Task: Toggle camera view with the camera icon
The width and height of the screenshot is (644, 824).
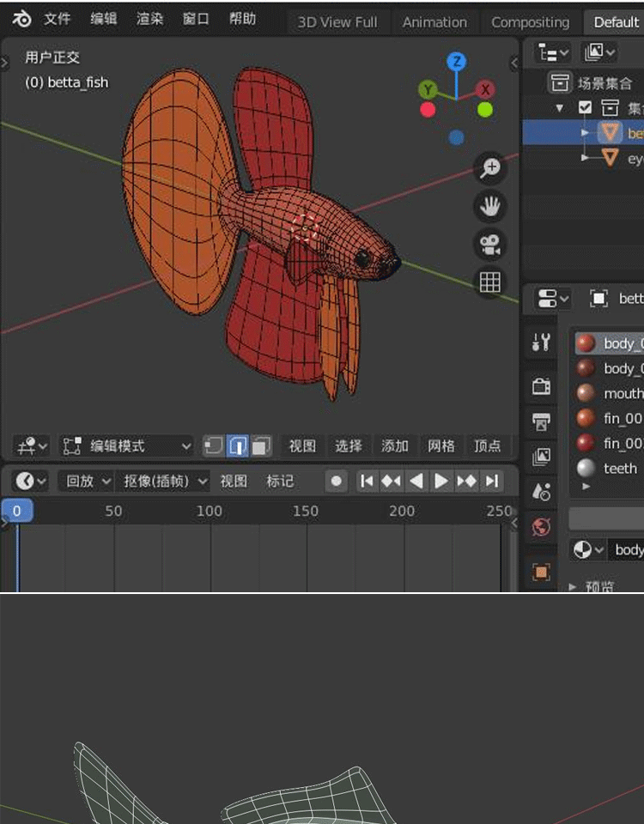Action: click(490, 245)
